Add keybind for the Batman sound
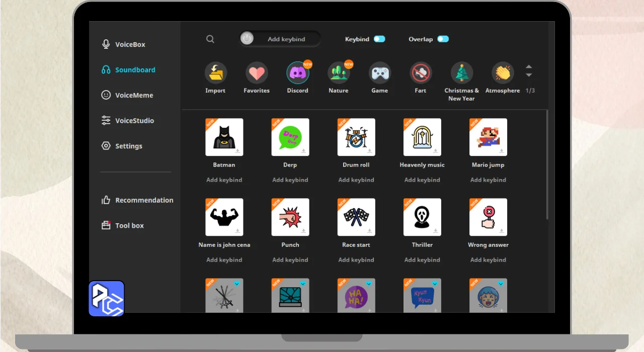Image resolution: width=644 pixels, height=352 pixels. point(224,180)
